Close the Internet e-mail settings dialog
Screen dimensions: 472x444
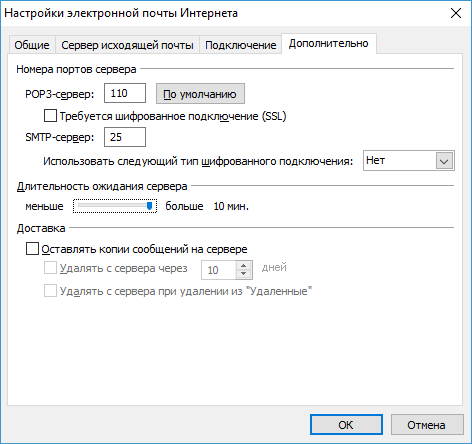coord(456,13)
